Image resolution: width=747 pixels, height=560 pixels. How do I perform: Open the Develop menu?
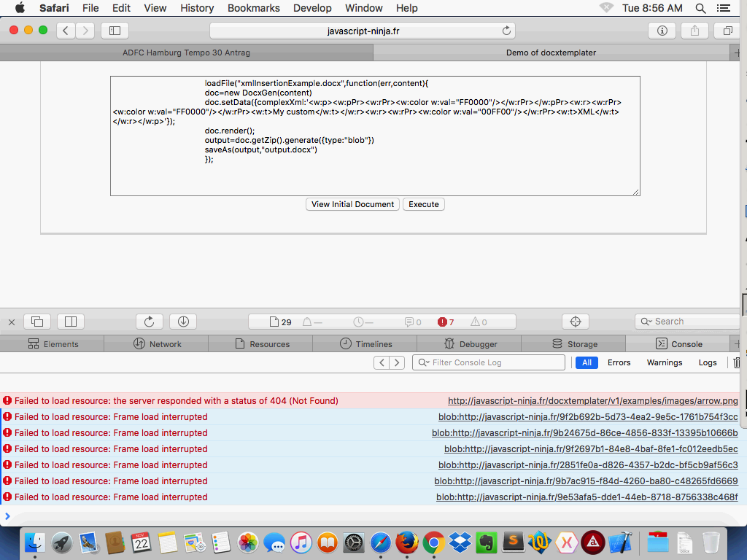tap(312, 8)
